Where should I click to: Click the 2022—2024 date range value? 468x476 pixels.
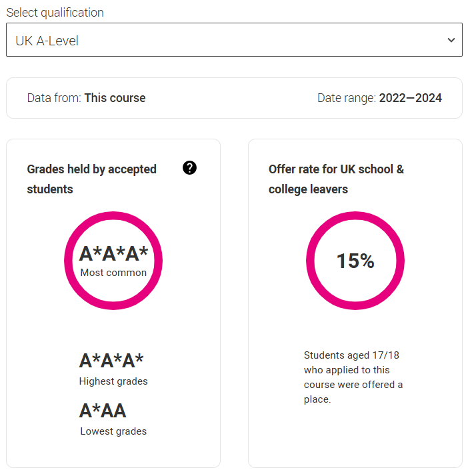[410, 98]
